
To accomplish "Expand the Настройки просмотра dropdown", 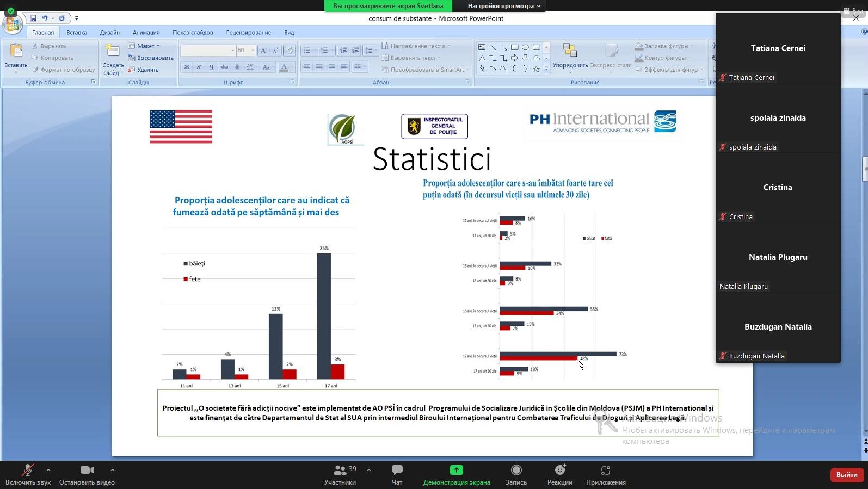I will [504, 6].
